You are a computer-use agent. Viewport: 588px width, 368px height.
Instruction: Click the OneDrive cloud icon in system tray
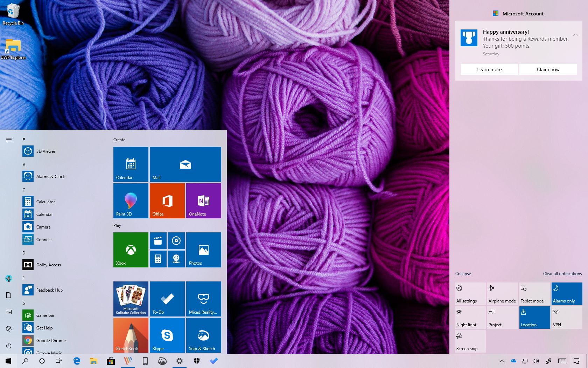513,361
